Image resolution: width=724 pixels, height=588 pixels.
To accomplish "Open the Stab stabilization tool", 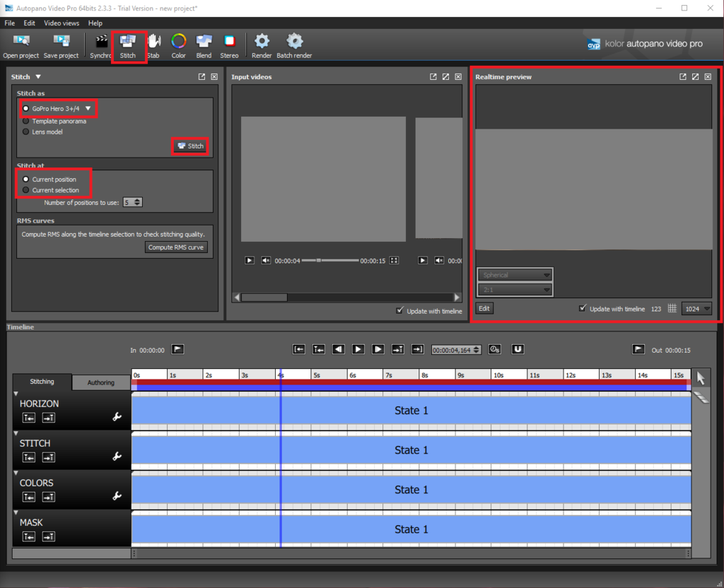I will [x=153, y=46].
